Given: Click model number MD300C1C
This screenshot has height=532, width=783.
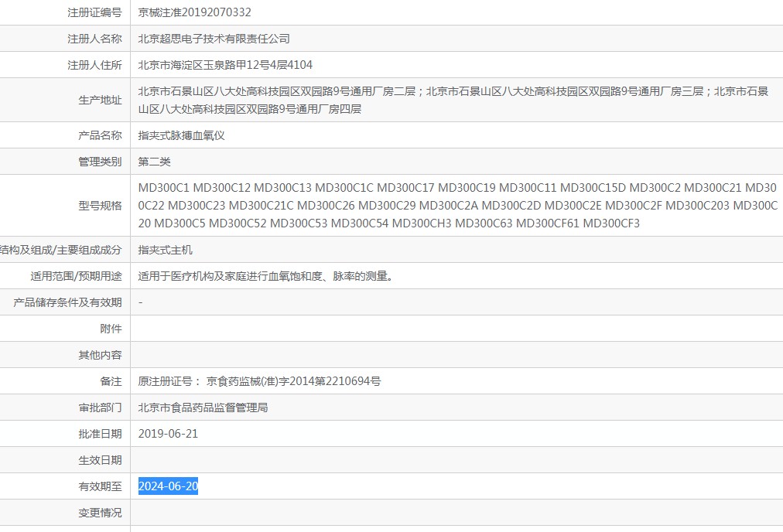Looking at the screenshot, I should coord(344,188).
